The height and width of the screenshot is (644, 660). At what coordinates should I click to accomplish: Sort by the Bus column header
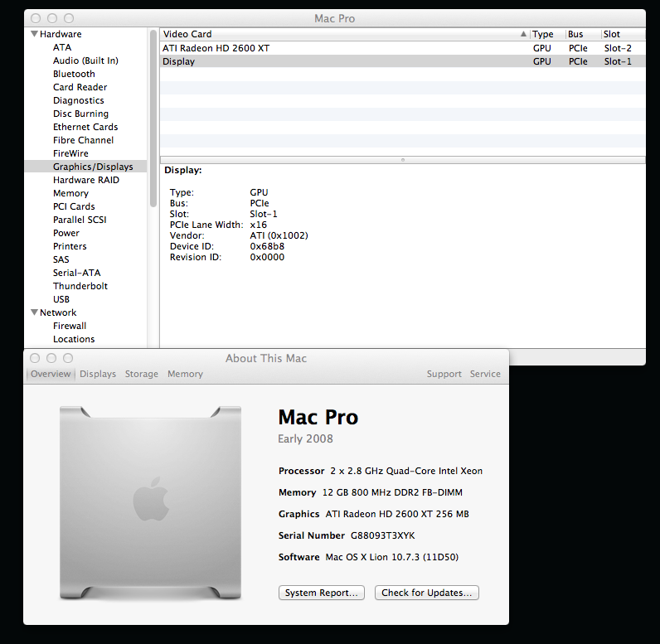coord(583,34)
